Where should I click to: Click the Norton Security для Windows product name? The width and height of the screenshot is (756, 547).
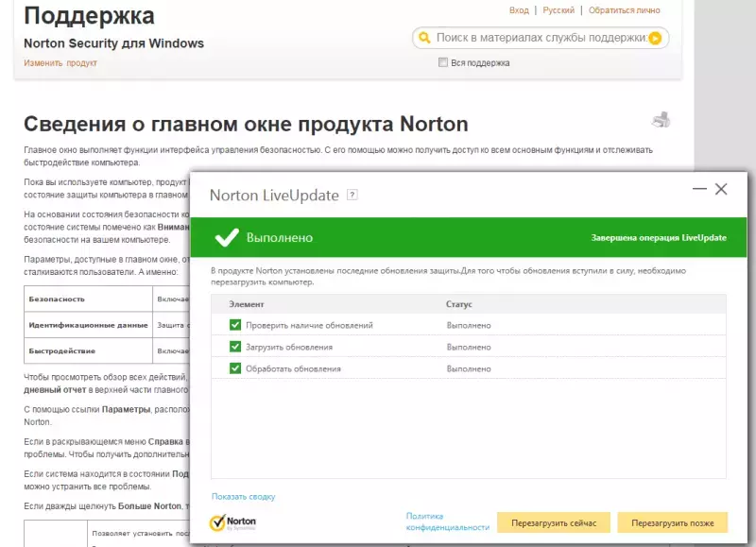point(113,43)
